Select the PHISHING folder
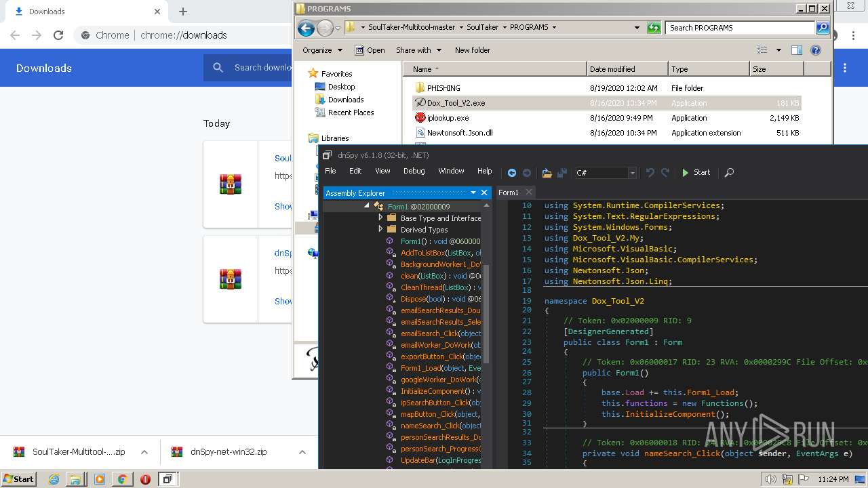The width and height of the screenshot is (868, 488). coord(443,88)
